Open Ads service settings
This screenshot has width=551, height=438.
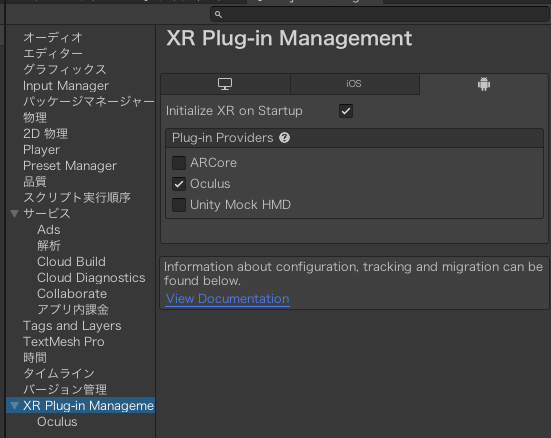(x=48, y=230)
